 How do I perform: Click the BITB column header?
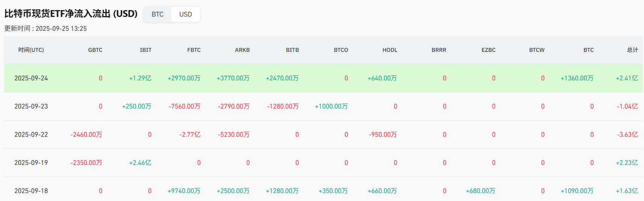point(292,50)
